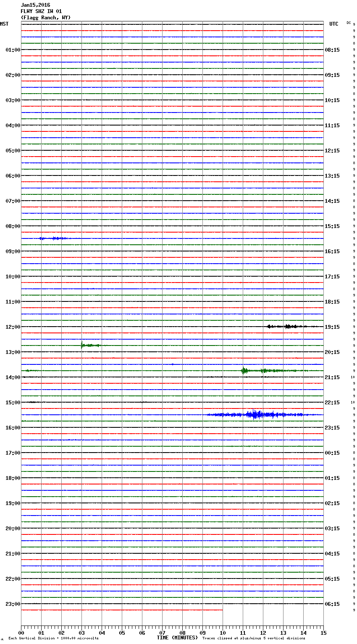The height and width of the screenshot is (644, 357).
Task: Click the 03:00 MST time label
Action: pyautogui.click(x=13, y=100)
